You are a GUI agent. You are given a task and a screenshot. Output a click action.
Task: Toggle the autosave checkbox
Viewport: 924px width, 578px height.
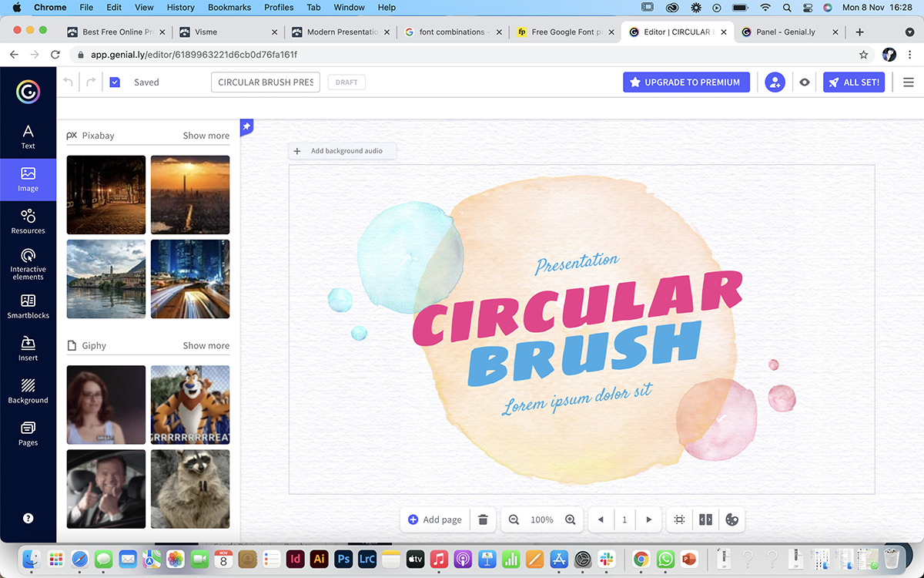click(115, 82)
